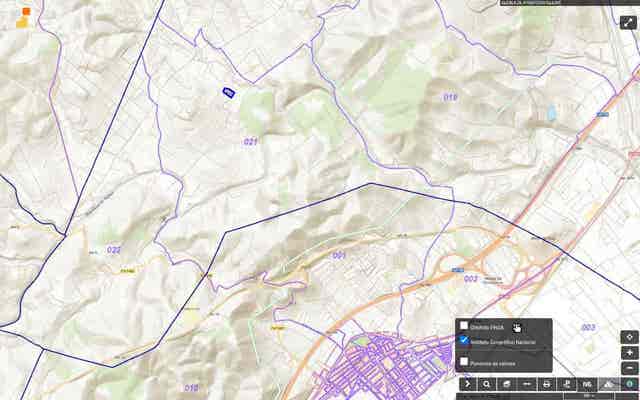Enable the Panorama de callejea checkbox
Screen dimensions: 640x400
(x=464, y=361)
